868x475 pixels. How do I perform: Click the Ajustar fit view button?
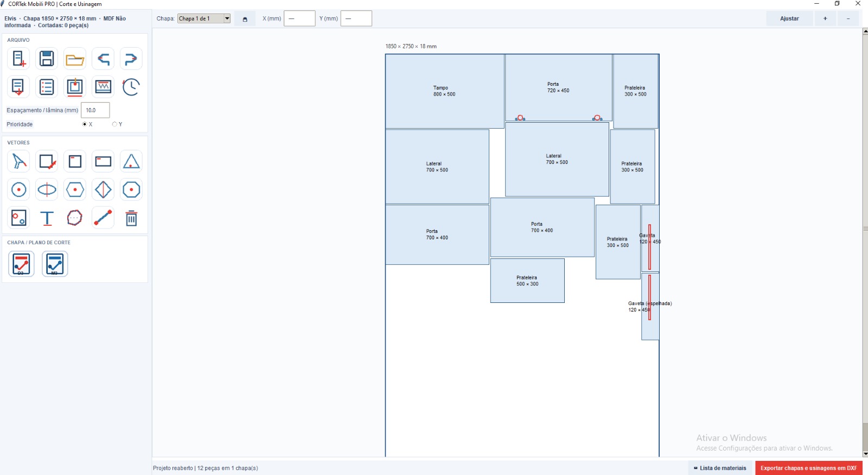pyautogui.click(x=789, y=18)
